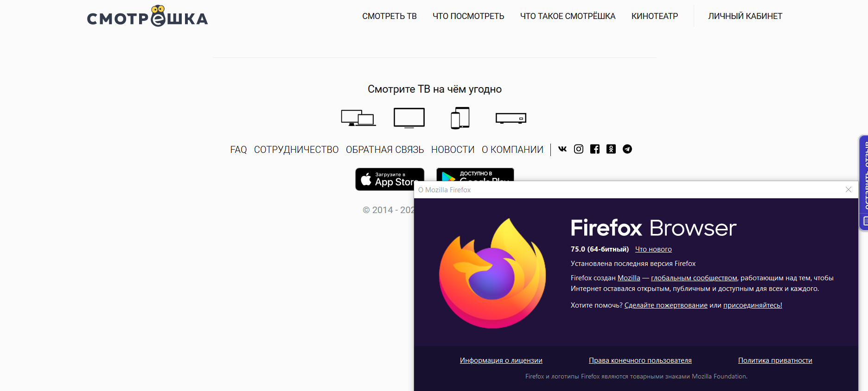
Task: Select the computer and laptop device icon
Action: [x=358, y=118]
